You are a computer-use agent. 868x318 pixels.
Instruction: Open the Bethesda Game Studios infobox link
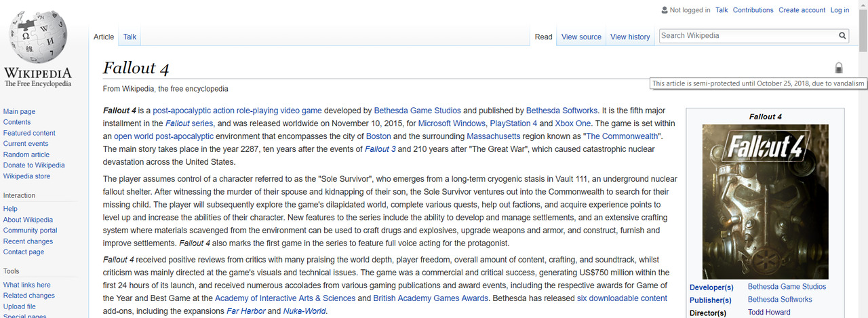[787, 287]
